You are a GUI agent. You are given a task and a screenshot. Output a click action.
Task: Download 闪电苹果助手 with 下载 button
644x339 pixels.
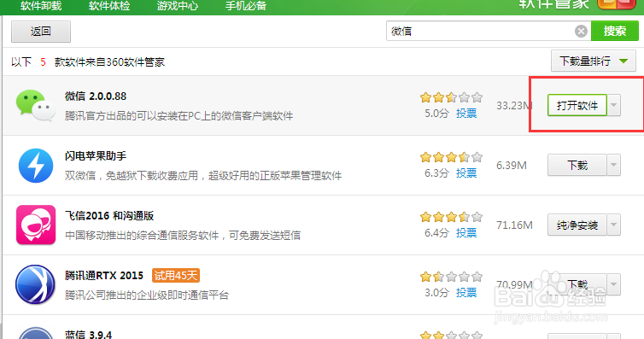(577, 165)
